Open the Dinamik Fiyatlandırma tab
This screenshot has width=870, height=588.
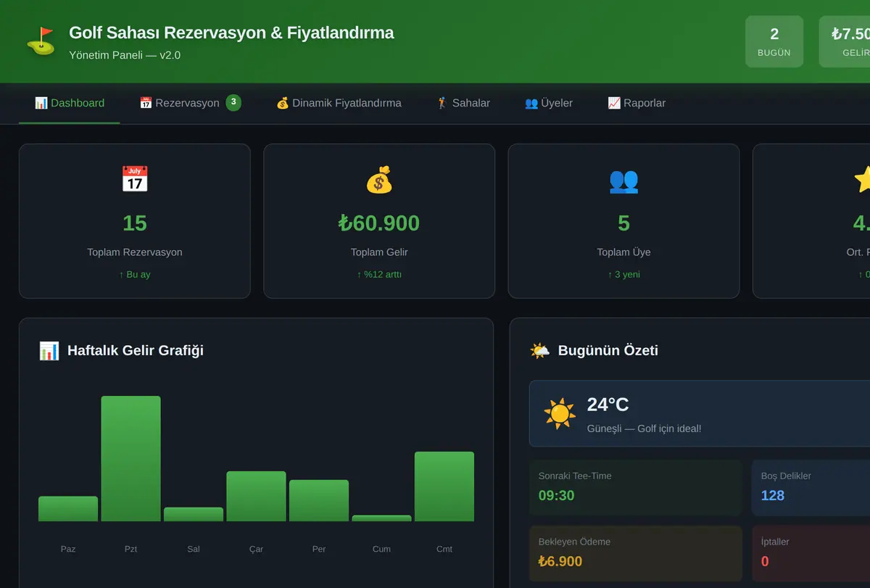point(339,103)
